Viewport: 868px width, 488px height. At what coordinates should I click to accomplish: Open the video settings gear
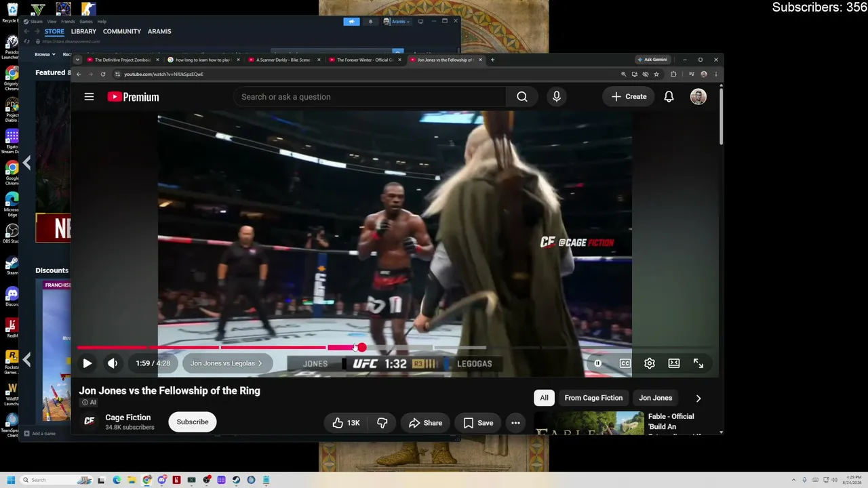tap(650, 363)
